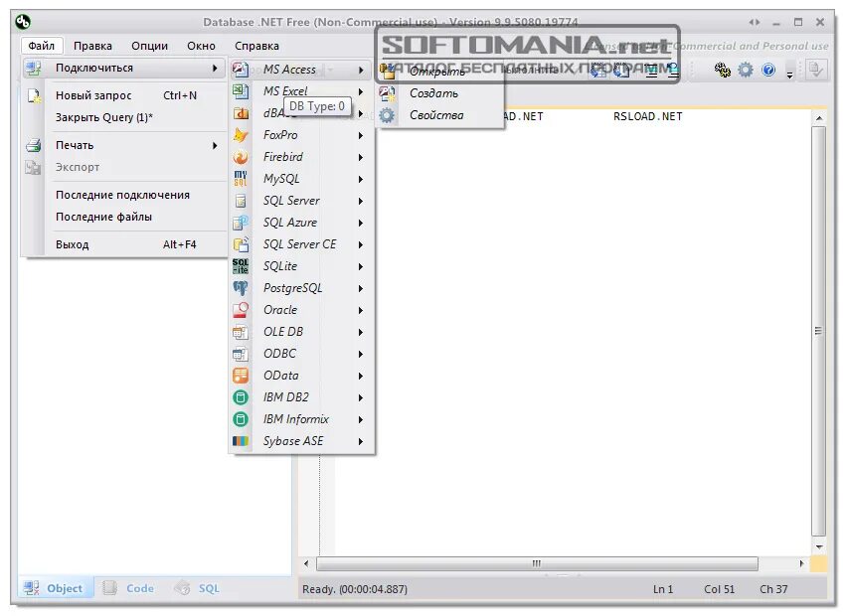Open toolbar overflow options dropdown
Viewport: 845px width, 616px height.
789,75
